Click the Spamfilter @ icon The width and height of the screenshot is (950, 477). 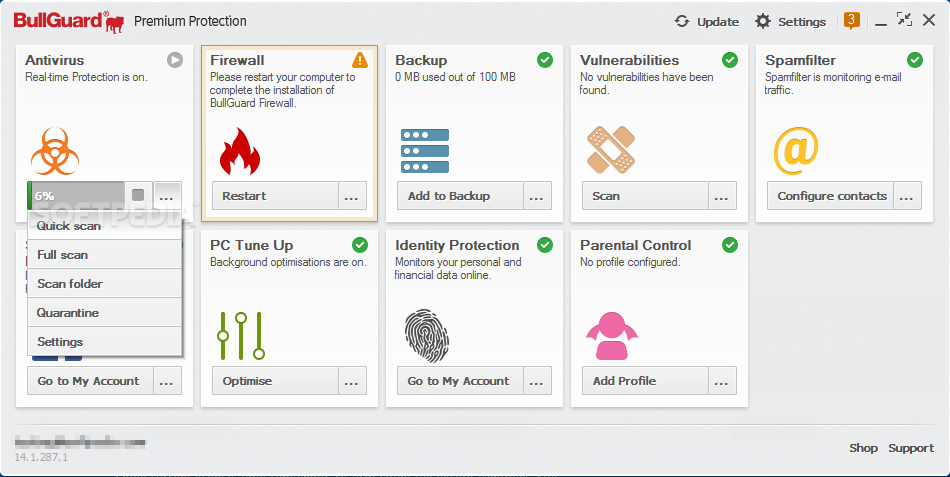click(x=796, y=150)
